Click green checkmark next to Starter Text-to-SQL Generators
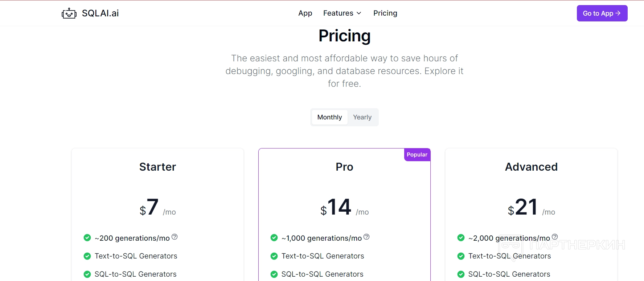 87,256
